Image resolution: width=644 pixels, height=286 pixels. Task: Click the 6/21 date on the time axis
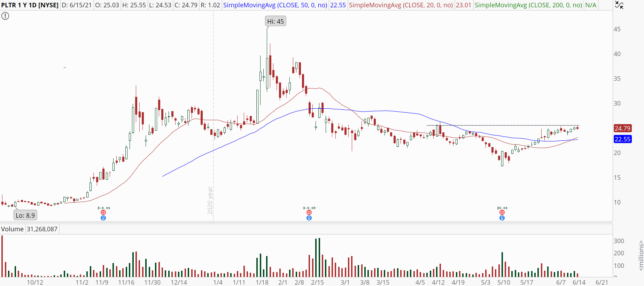point(602,282)
